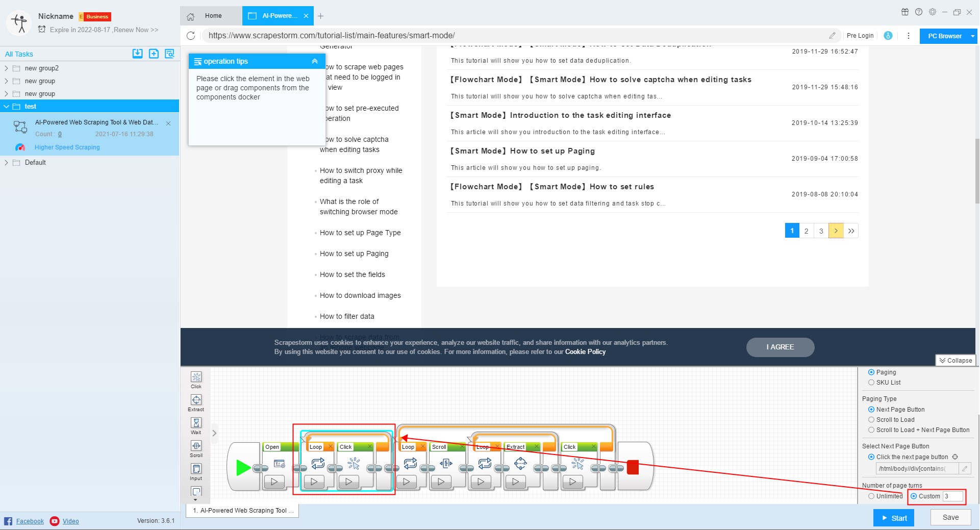Click the search tasks icon
The image size is (980, 530).
pos(170,54)
